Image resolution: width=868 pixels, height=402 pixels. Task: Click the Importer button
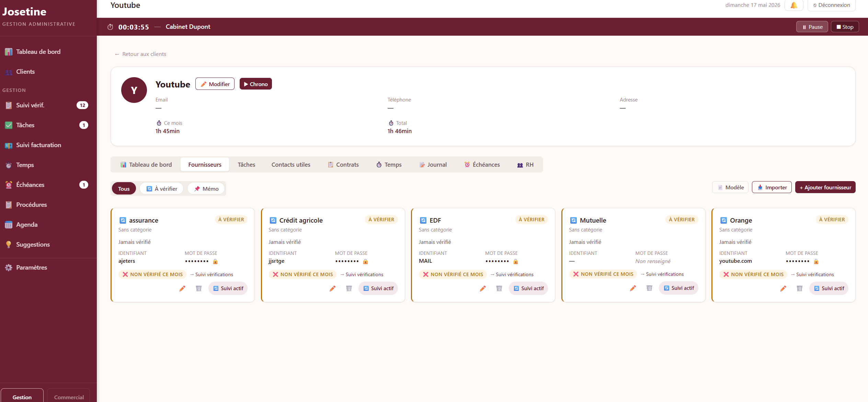[772, 187]
